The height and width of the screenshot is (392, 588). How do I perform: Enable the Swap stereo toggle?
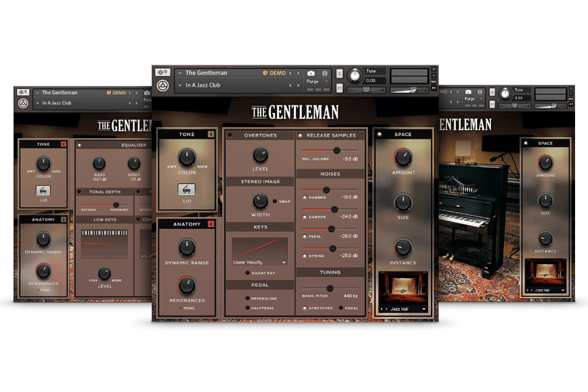tap(275, 201)
